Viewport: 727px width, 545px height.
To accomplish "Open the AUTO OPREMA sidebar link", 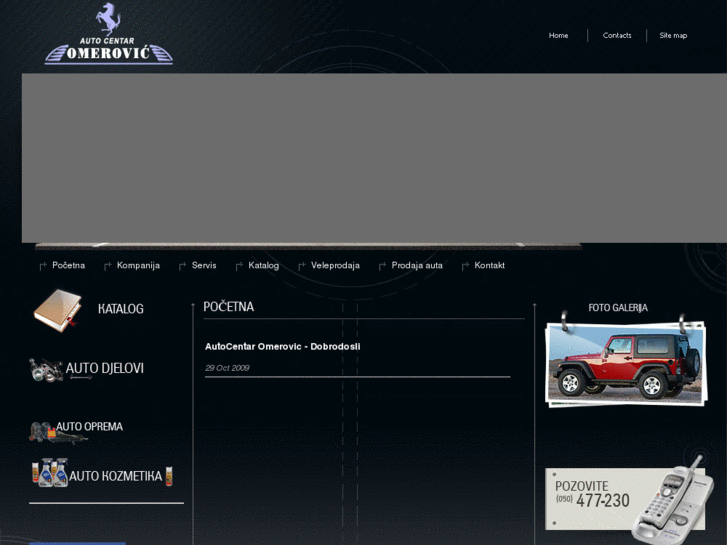I will pyautogui.click(x=89, y=426).
